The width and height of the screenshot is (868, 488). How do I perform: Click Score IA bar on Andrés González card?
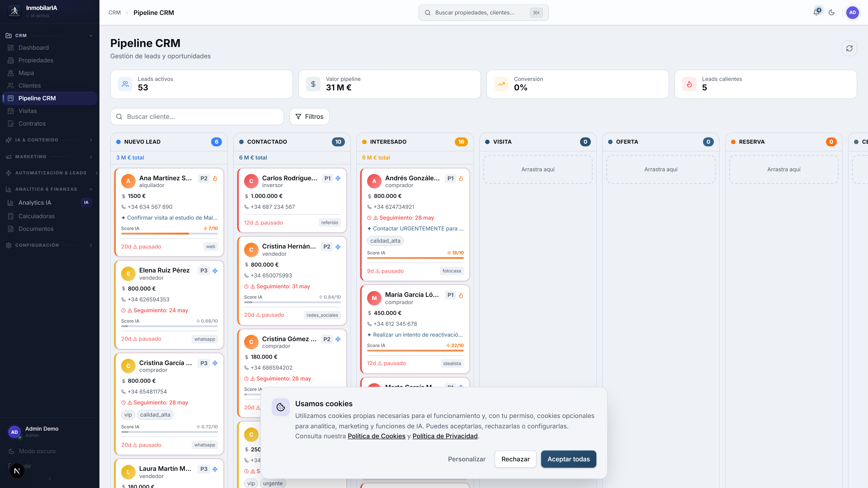tap(415, 258)
